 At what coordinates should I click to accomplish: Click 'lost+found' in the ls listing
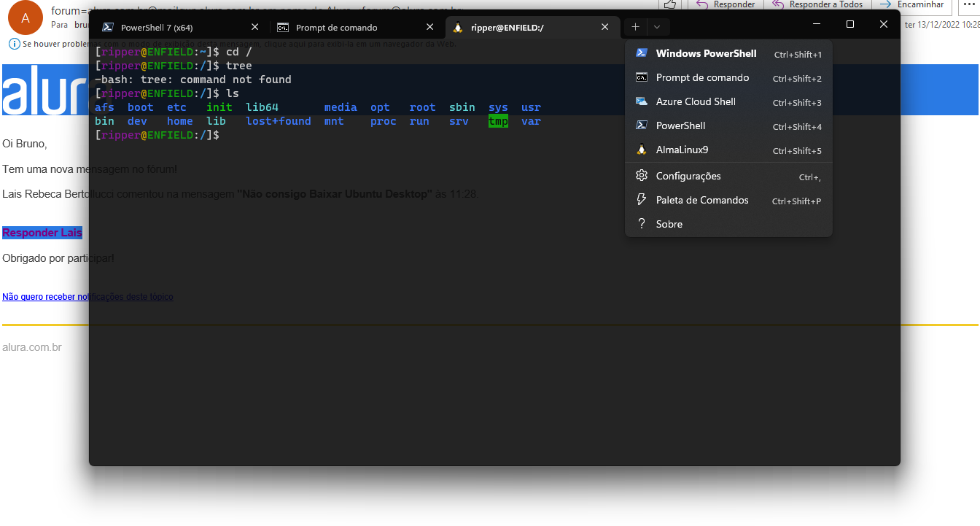tap(279, 121)
